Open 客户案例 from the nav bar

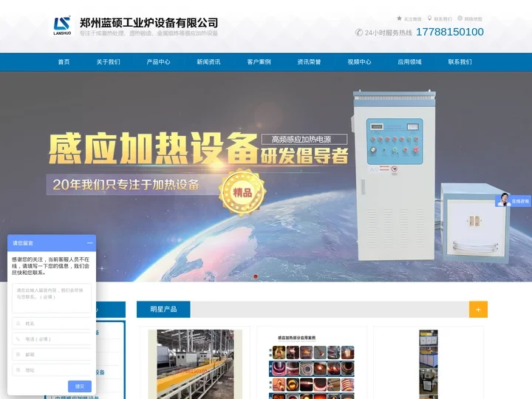click(x=259, y=62)
